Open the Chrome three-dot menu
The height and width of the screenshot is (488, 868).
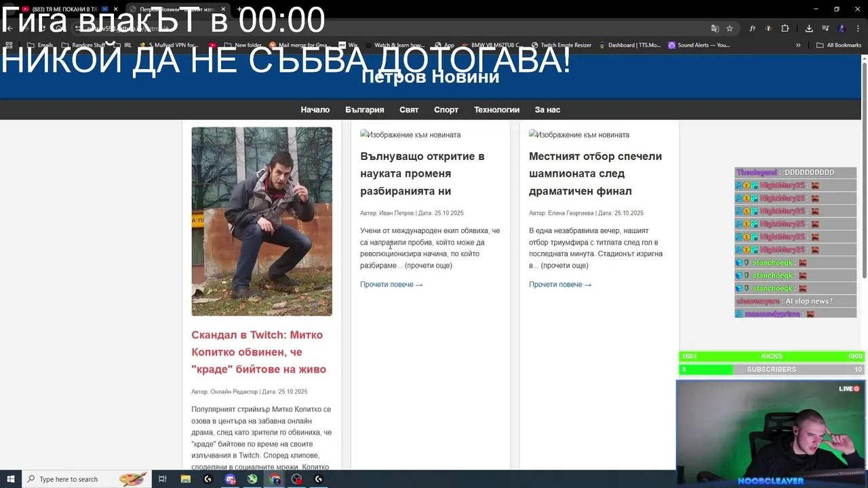tap(856, 28)
